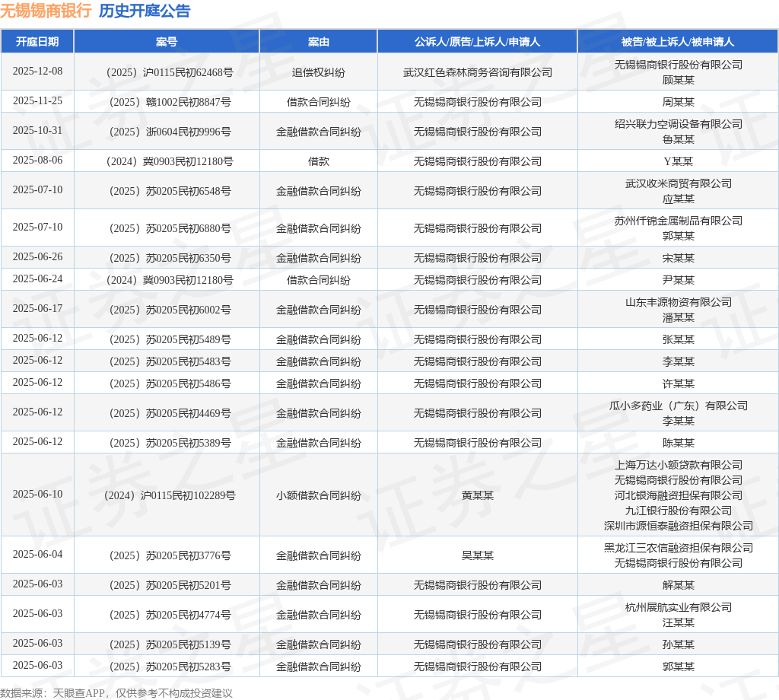The image size is (779, 700).
Task: Click case number (2025)浙0604民初9996号
Action: pos(170,132)
